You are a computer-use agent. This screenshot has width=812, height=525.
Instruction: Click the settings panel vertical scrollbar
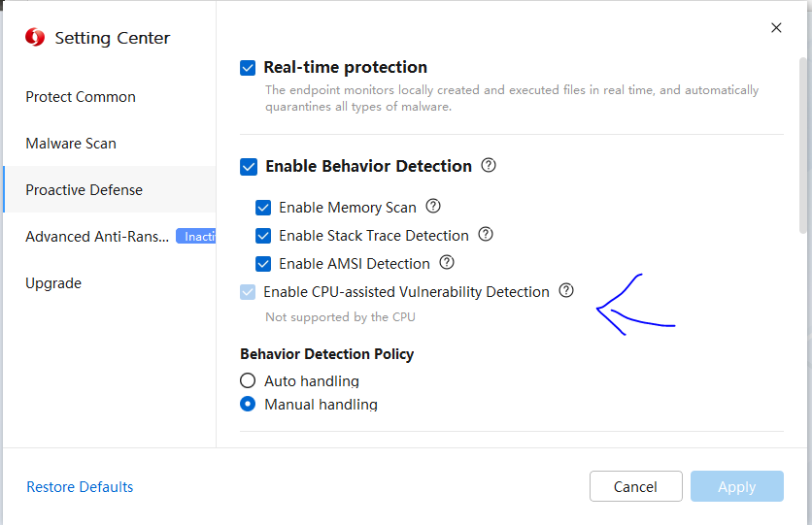[x=803, y=145]
